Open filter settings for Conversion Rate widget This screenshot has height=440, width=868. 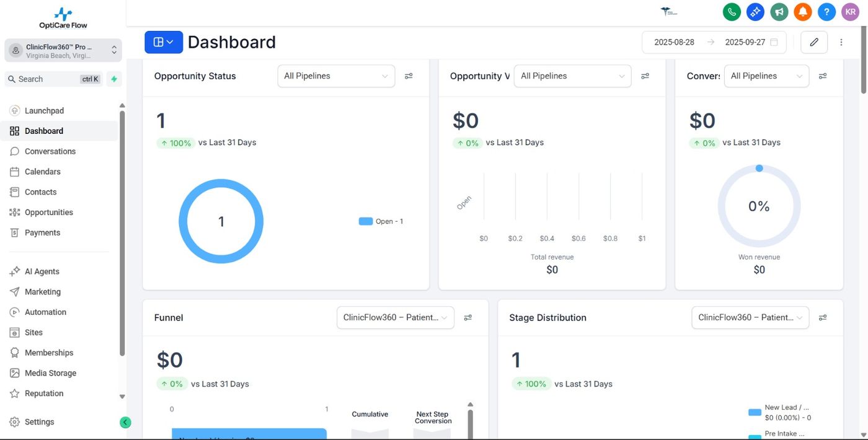pos(823,76)
